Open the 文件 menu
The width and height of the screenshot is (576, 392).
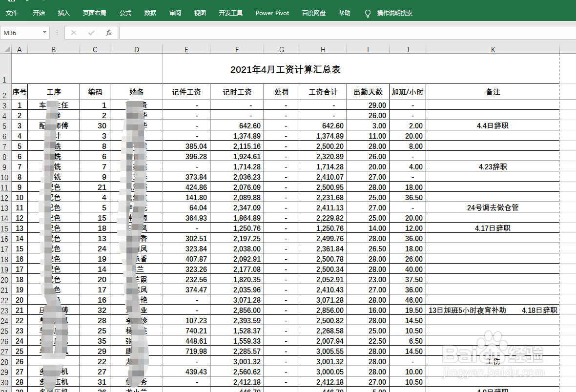tap(11, 13)
